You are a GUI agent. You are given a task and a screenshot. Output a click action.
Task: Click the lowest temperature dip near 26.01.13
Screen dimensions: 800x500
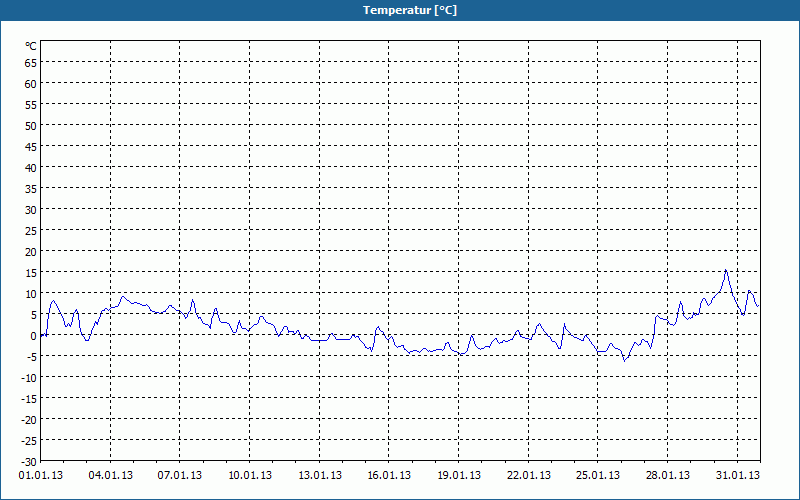[624, 361]
